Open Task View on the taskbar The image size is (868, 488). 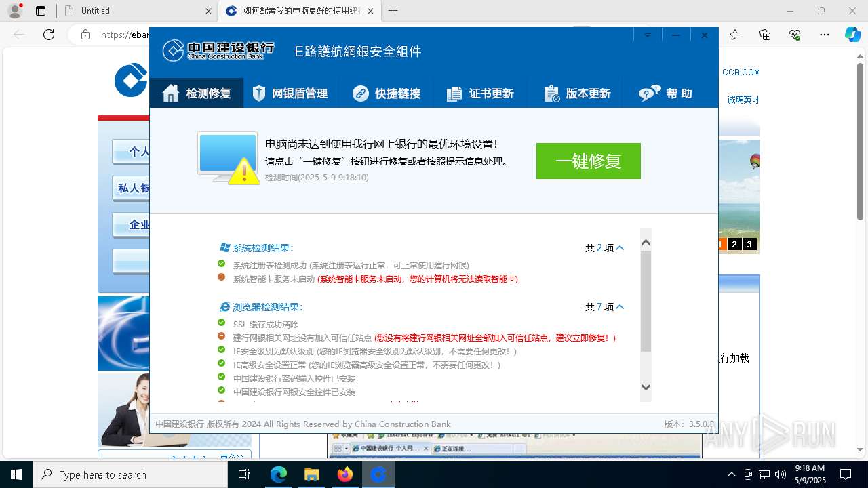pos(244,474)
